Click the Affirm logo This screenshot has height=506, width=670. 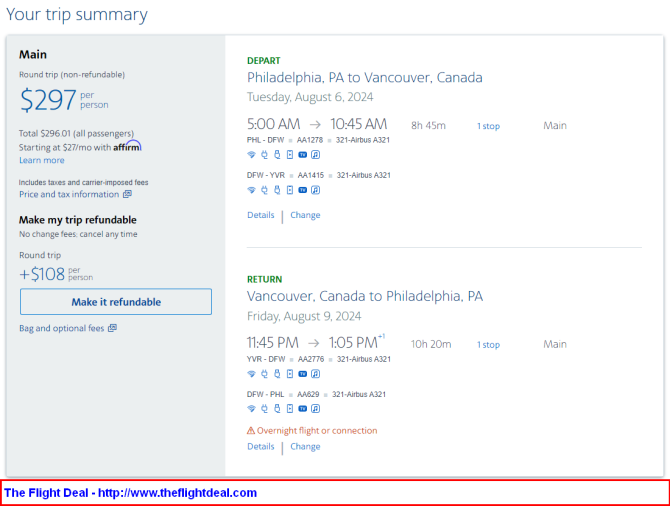click(127, 146)
